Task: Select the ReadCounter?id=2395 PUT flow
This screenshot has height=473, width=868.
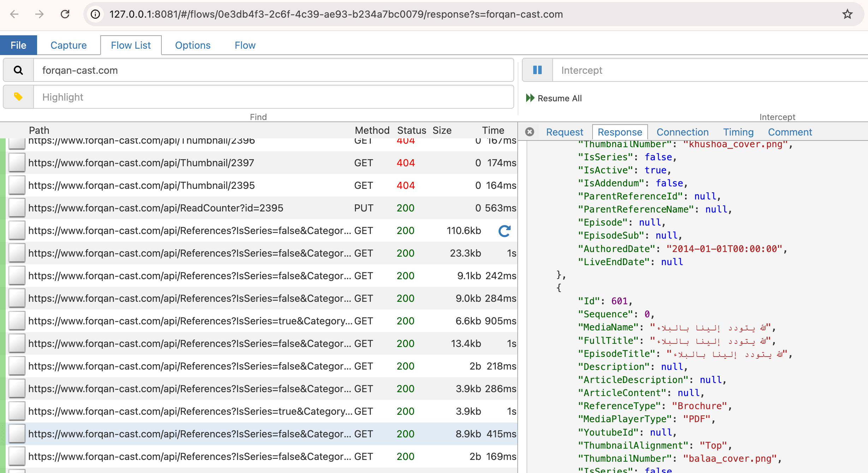Action: 156,208
